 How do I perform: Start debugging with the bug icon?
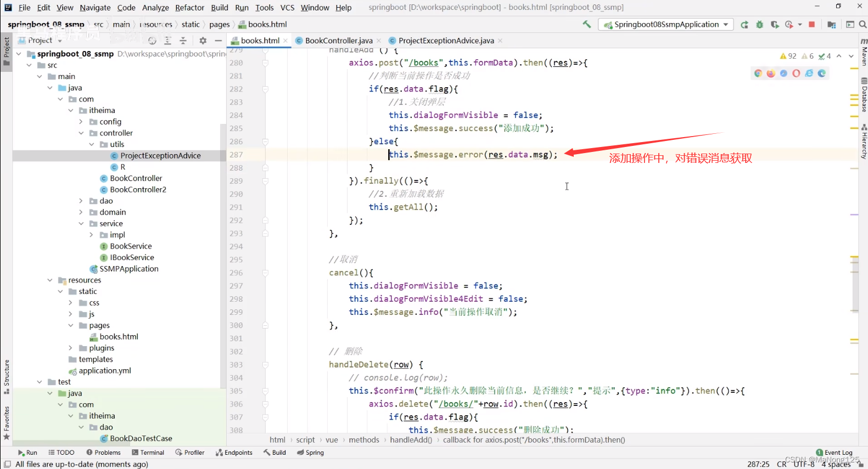(760, 25)
